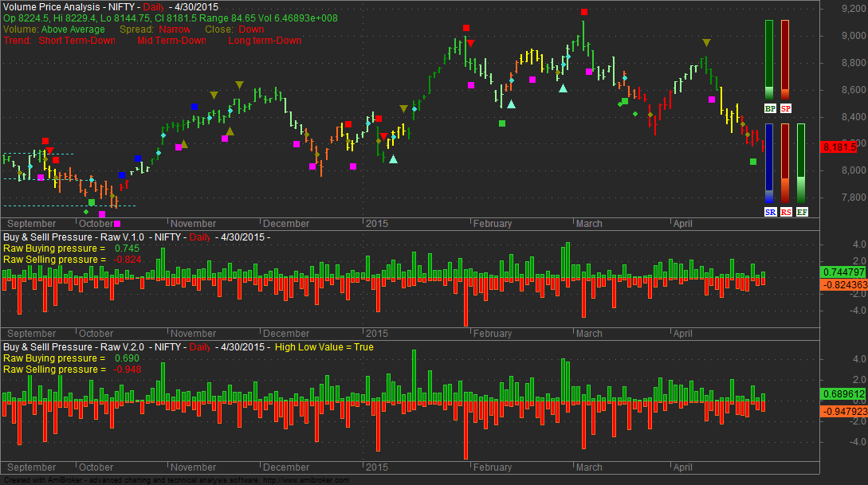Viewport: 868px width, 485px height.
Task: Click the red SP gauge bar
Action: [x=785, y=60]
